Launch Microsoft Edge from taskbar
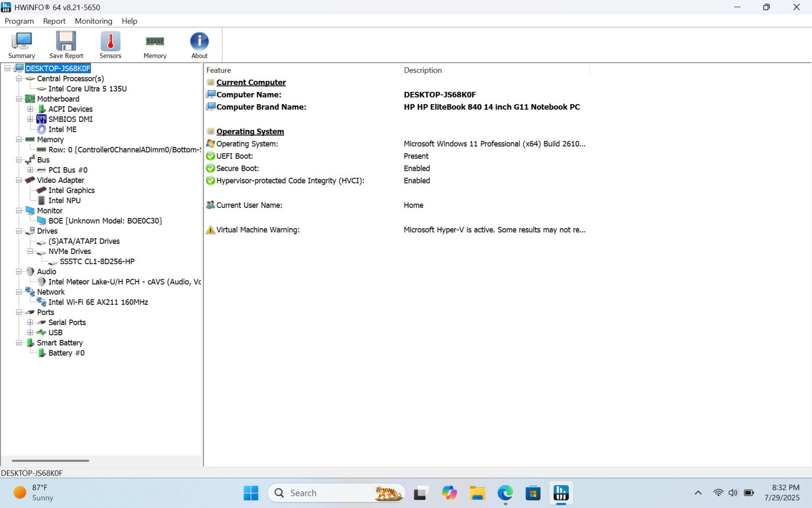This screenshot has height=508, width=812. (505, 493)
